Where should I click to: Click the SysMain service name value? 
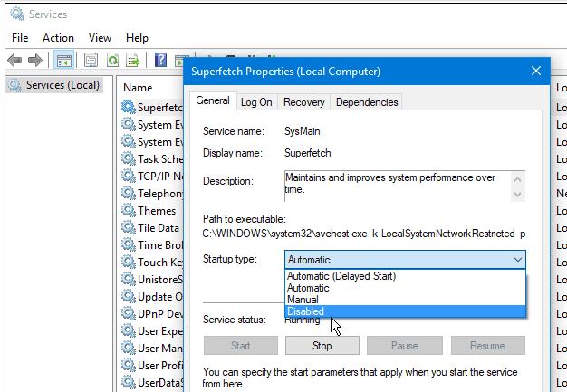[x=302, y=131]
